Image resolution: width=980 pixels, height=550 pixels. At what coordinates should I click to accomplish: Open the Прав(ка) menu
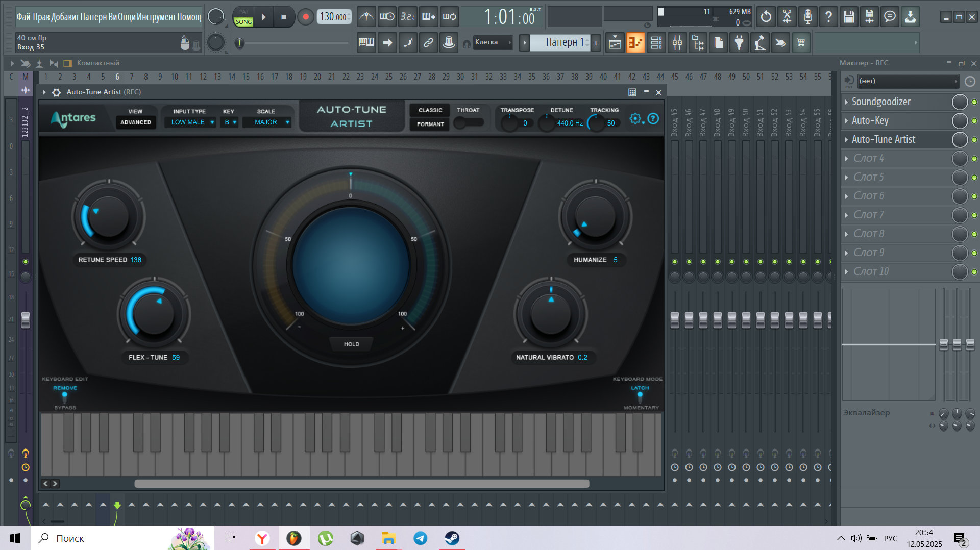click(41, 17)
